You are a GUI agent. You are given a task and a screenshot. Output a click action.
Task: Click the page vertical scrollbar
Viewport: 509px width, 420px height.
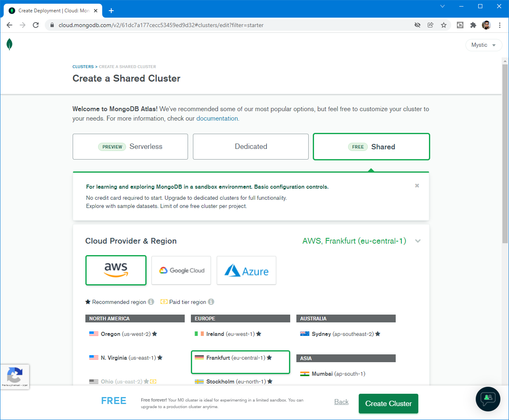coord(505,154)
